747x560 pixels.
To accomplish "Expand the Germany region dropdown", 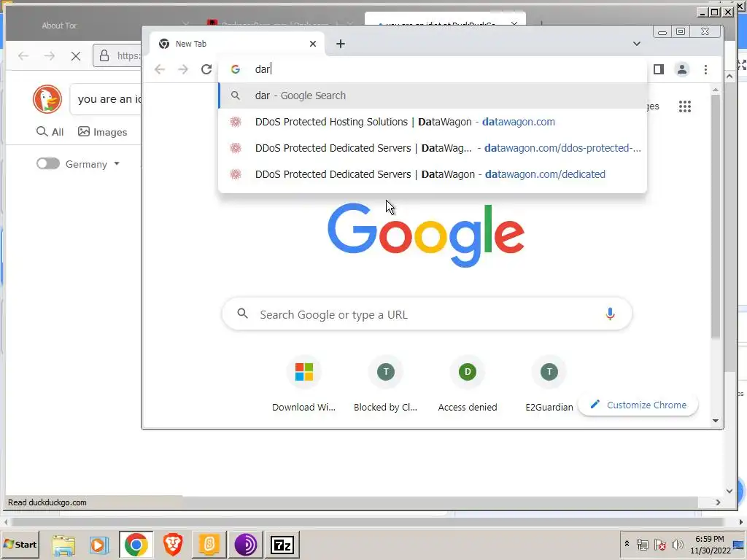I will coord(93,164).
